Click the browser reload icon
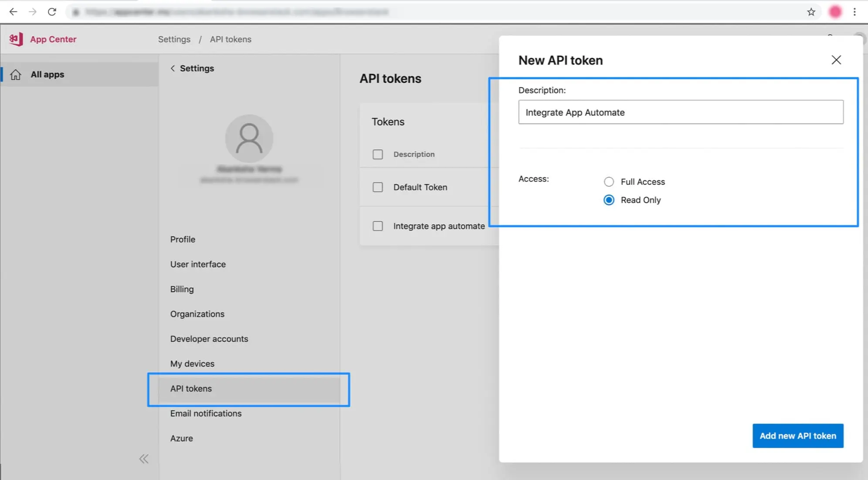The image size is (868, 480). pyautogui.click(x=52, y=12)
